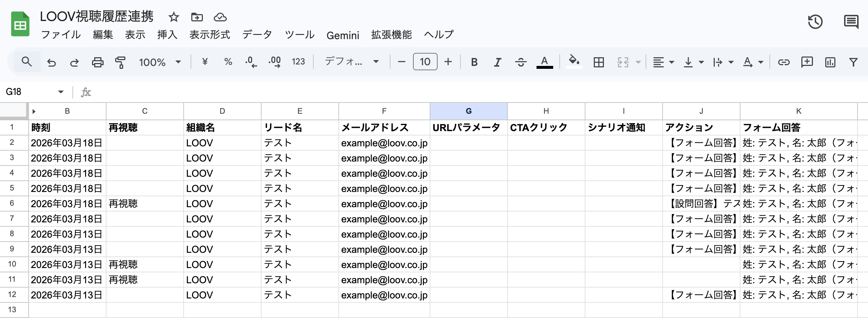
Task: Expand the hidden column A arrow
Action: coord(34,112)
